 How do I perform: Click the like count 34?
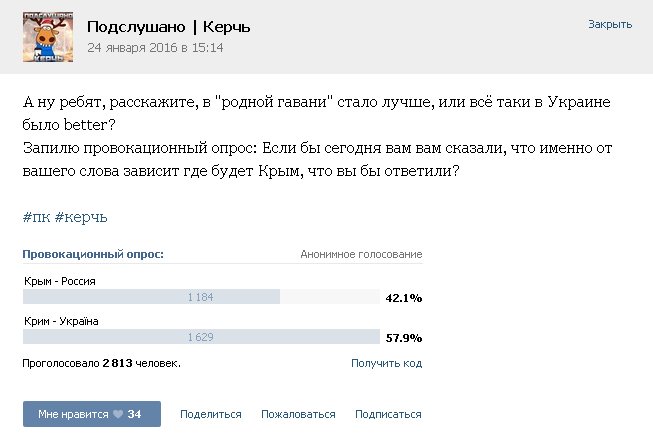click(x=134, y=414)
